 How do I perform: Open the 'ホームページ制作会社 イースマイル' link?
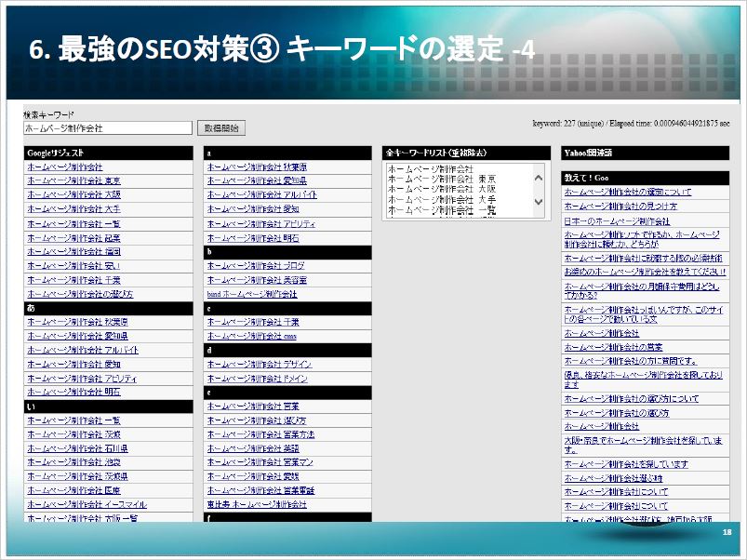pyautogui.click(x=87, y=504)
